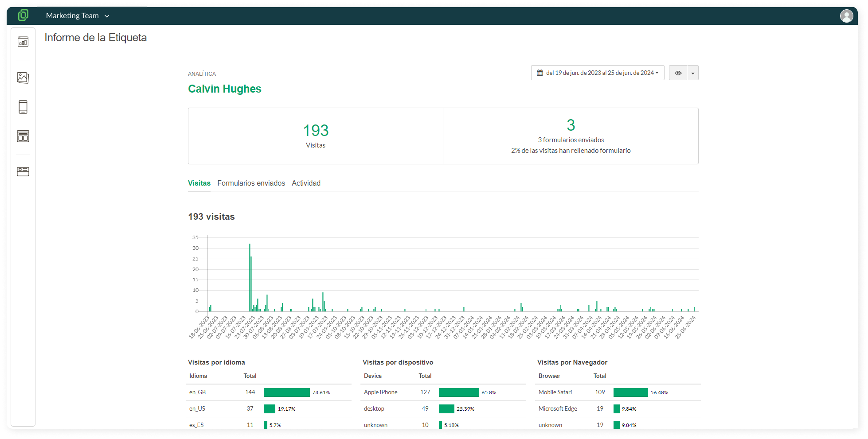The height and width of the screenshot is (439, 868).
Task: Open the analytics chart sidebar icon
Action: (x=23, y=42)
